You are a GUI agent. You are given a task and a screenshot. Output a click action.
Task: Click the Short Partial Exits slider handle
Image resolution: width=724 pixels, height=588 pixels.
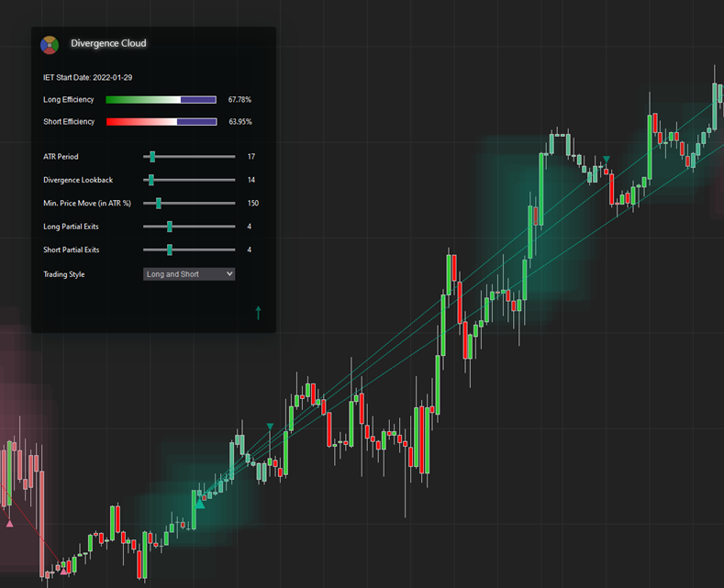pos(170,250)
